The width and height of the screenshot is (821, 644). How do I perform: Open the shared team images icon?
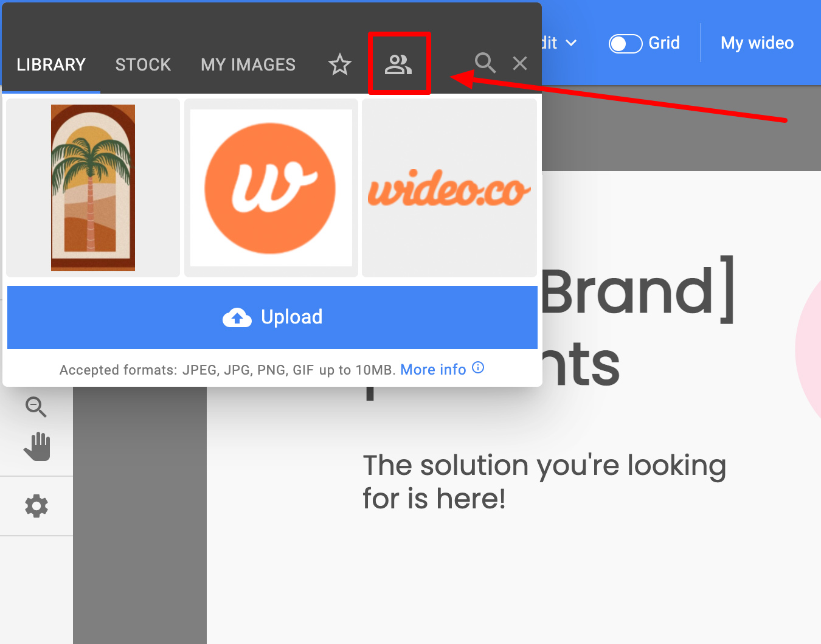[x=398, y=64]
